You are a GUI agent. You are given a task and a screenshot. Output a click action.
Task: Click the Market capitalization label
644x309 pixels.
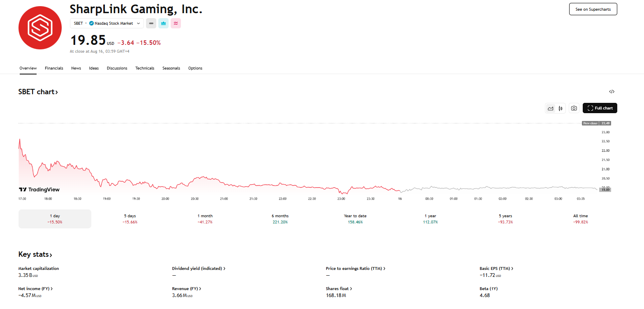pyautogui.click(x=39, y=268)
